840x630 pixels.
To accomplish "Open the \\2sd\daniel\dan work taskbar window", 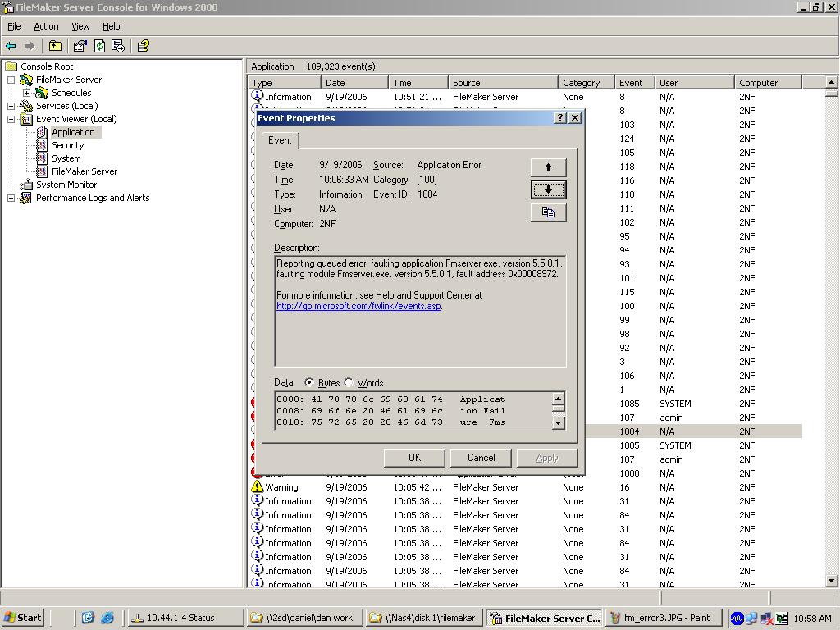I will 304,618.
